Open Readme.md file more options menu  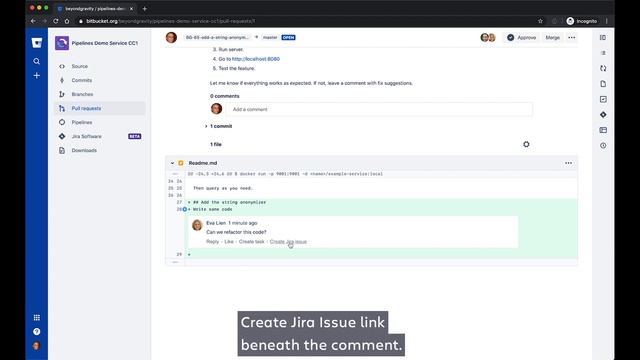pos(569,163)
